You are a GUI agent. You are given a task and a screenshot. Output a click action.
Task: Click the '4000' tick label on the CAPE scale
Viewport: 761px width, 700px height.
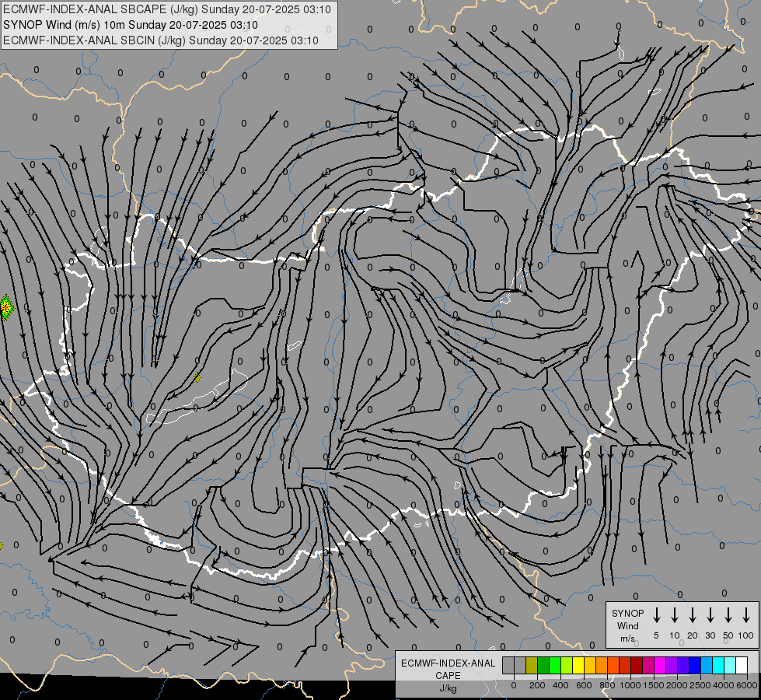pyautogui.click(x=724, y=685)
